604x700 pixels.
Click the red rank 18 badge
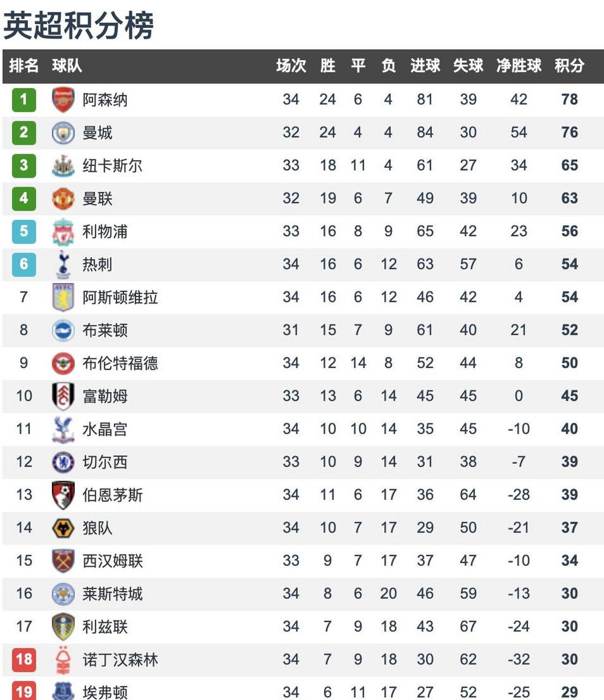[24, 660]
